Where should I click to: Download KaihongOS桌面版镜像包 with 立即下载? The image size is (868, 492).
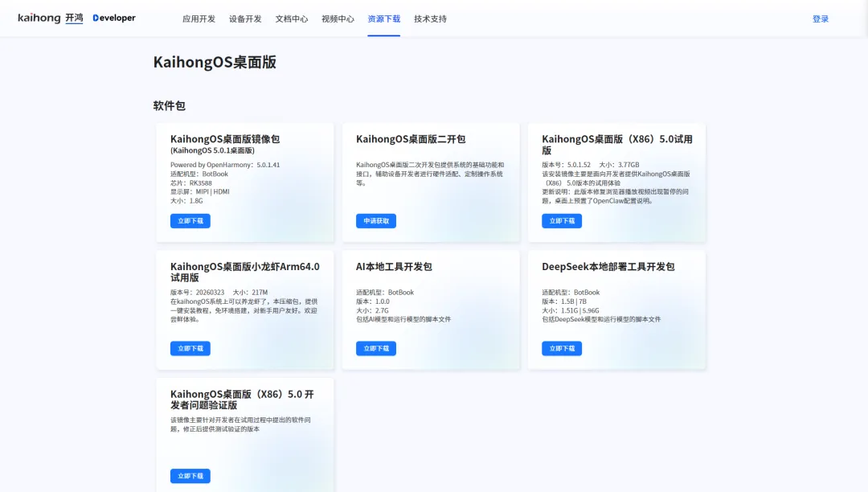tap(190, 221)
